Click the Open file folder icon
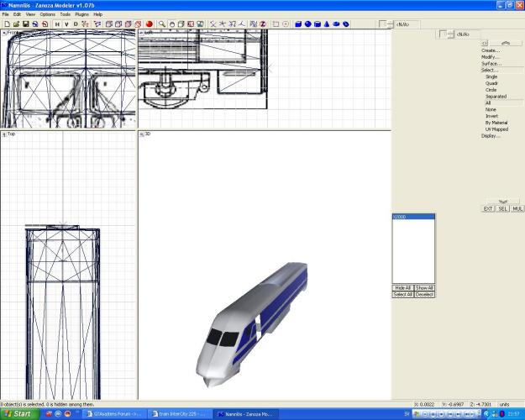The height and width of the screenshot is (420, 525). [x=15, y=24]
